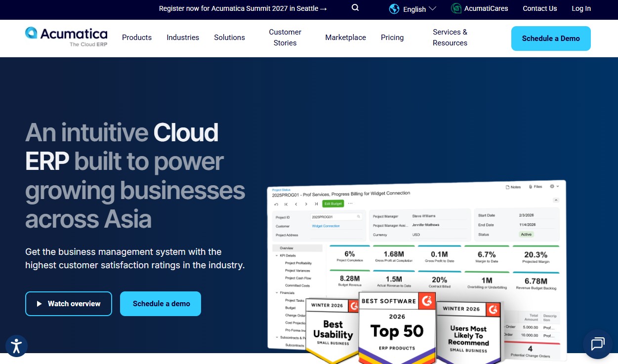Click the header Schedule a Demo button
The image size is (618, 364).
[x=551, y=39]
